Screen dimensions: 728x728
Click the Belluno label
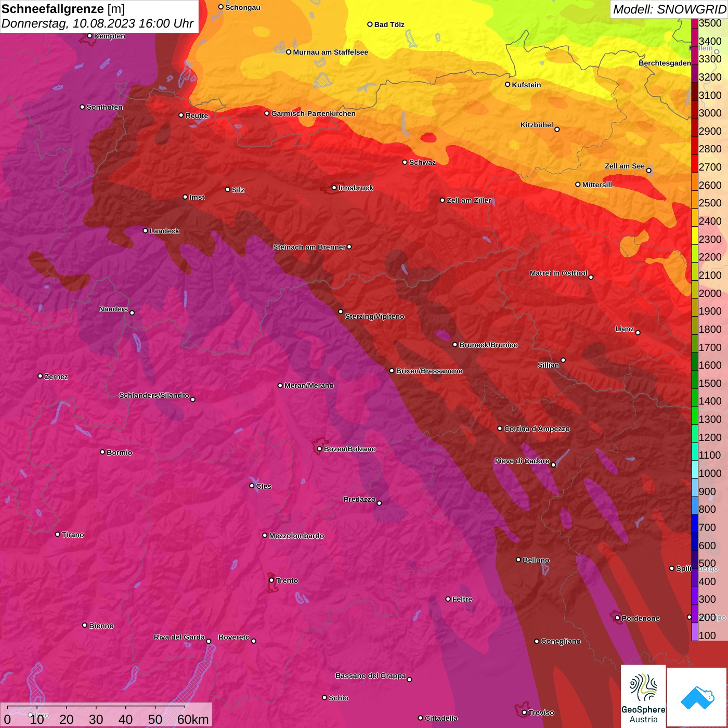coord(536,560)
